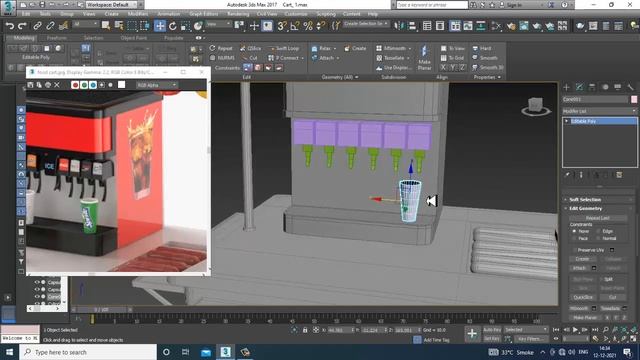Click Set Keys large plus button
This screenshot has height=360, width=640.
coord(472,334)
